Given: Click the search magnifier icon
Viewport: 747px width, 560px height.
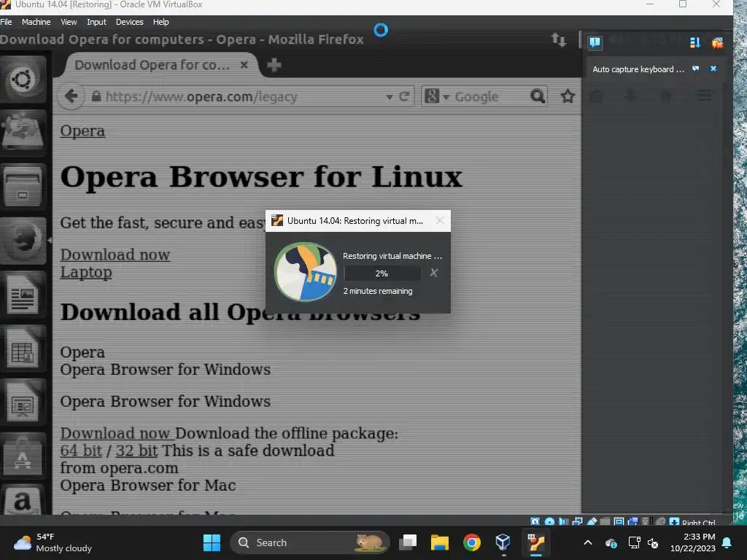Looking at the screenshot, I should point(538,97).
